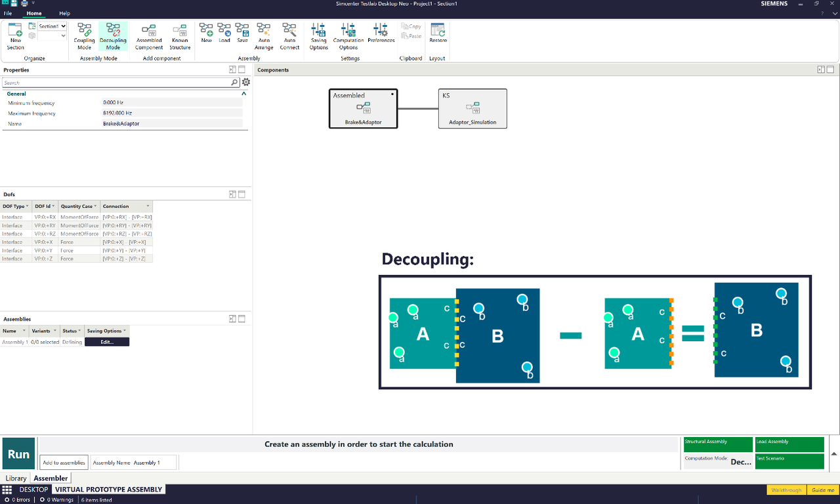
Task: Click Edit... under Saving Options
Action: (x=107, y=342)
